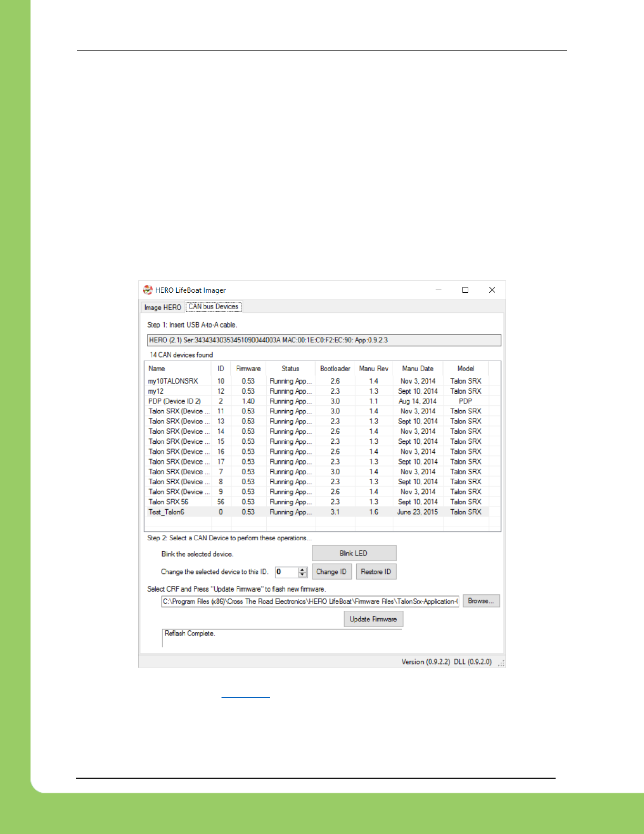Click the Firmware column header
The width and height of the screenshot is (644, 834).
[x=248, y=369]
